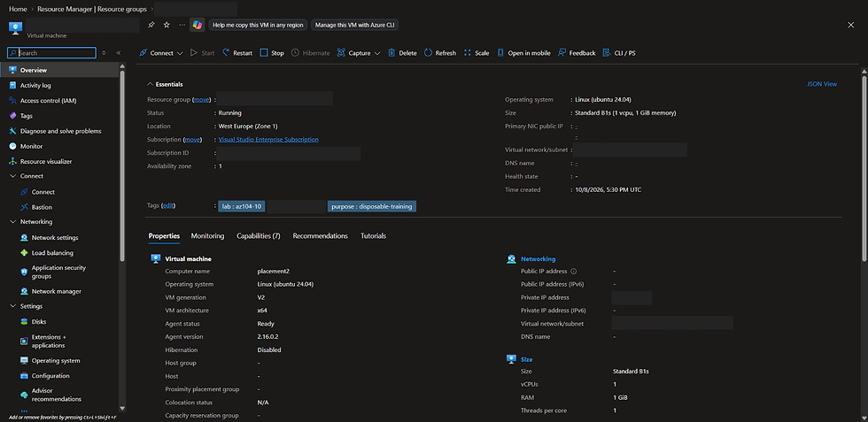868x422 pixels.
Task: Click the move link next to Resource group
Action: coord(202,100)
